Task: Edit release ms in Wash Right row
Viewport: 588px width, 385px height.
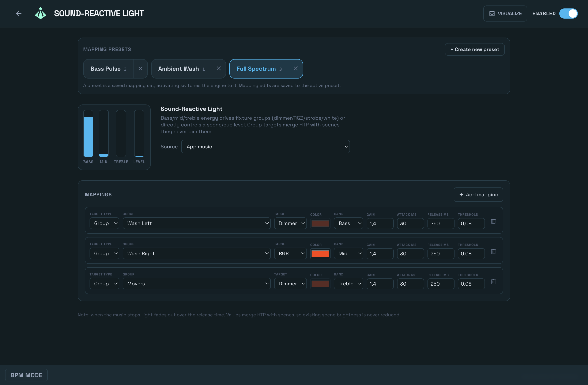Action: pyautogui.click(x=441, y=254)
